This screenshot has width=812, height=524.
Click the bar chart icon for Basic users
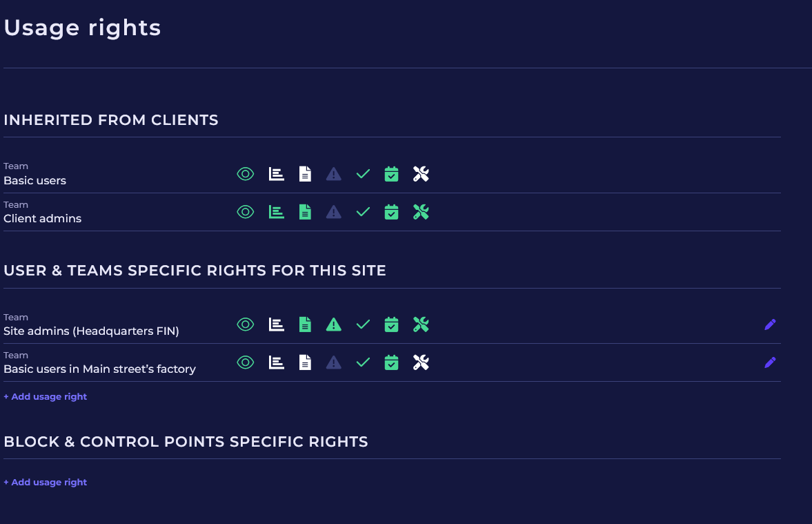(x=276, y=174)
